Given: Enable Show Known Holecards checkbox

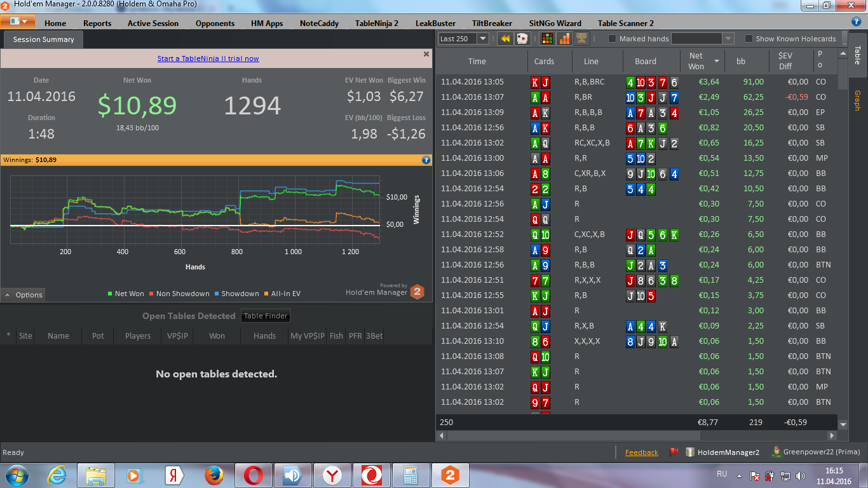Looking at the screenshot, I should [x=749, y=39].
